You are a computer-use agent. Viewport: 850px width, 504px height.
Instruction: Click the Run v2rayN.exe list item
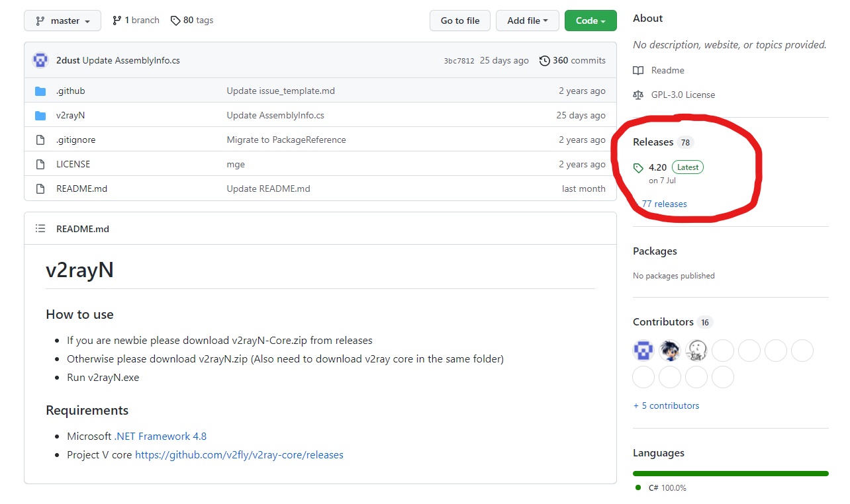[103, 378]
